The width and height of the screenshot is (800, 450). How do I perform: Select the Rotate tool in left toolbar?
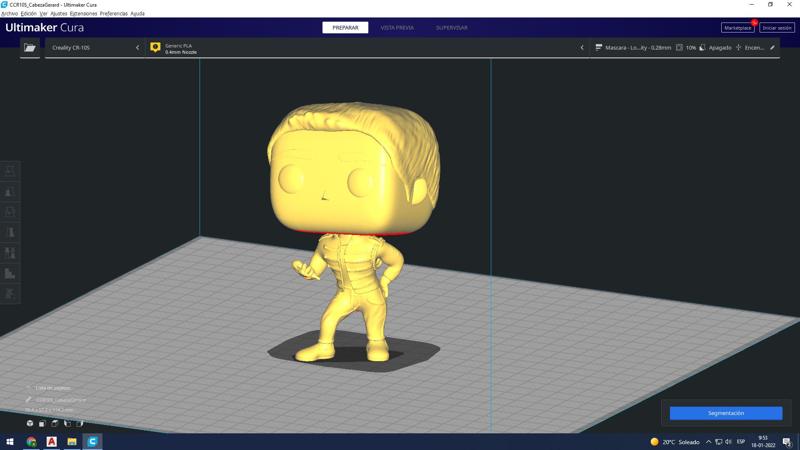(x=10, y=212)
